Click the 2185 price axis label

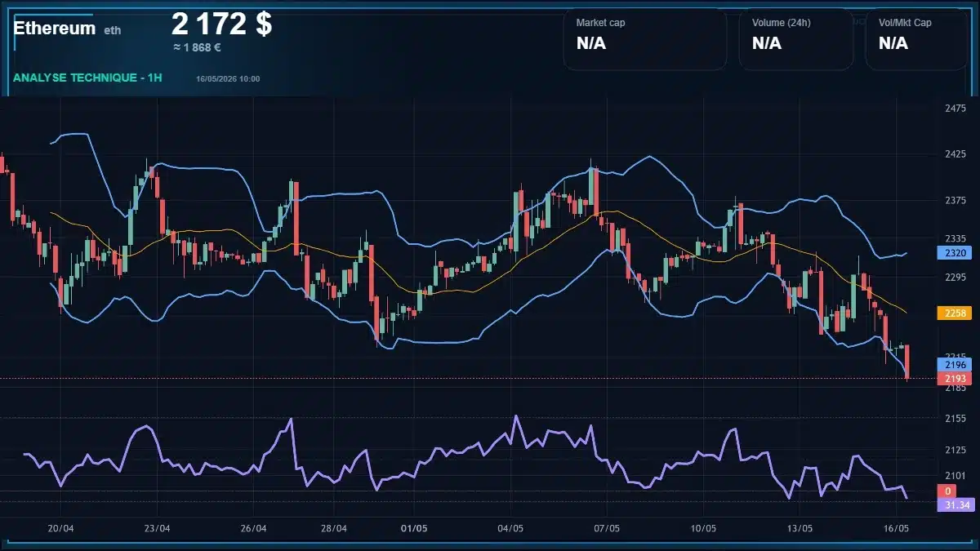click(x=955, y=389)
